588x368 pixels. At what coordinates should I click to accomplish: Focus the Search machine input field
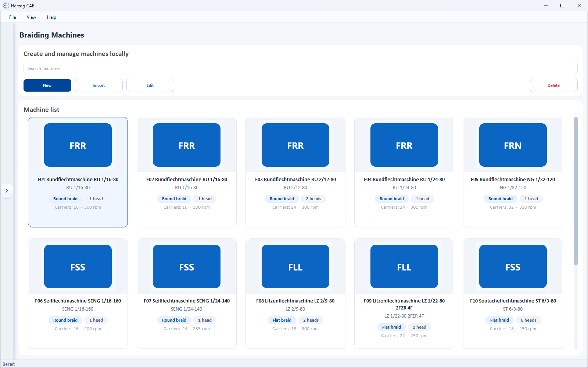[x=301, y=68]
